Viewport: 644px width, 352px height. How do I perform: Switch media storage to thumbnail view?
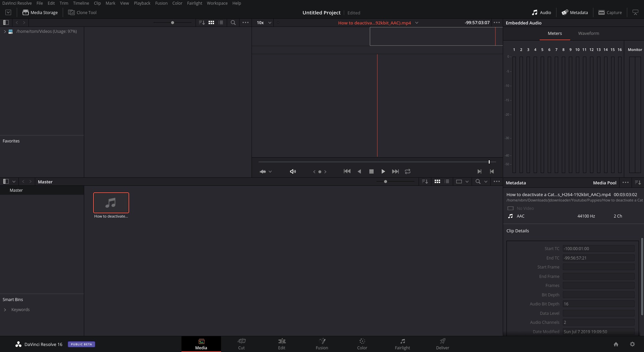211,22
